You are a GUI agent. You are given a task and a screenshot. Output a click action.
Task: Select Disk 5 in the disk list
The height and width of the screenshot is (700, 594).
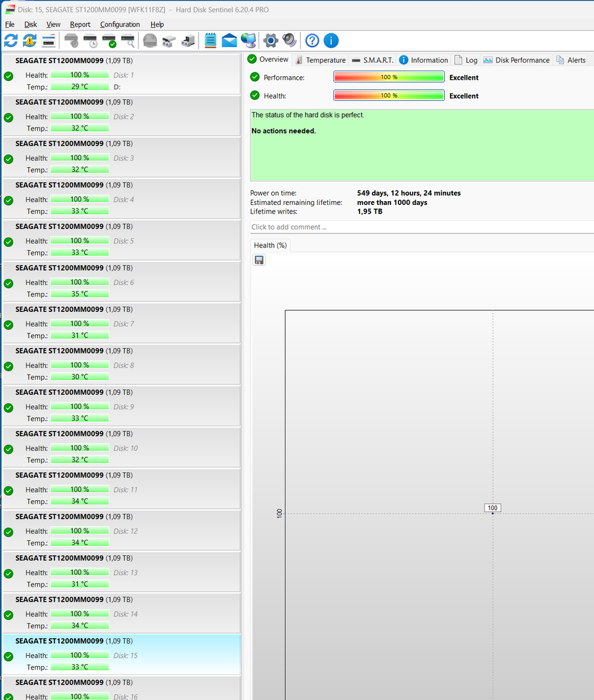click(121, 241)
